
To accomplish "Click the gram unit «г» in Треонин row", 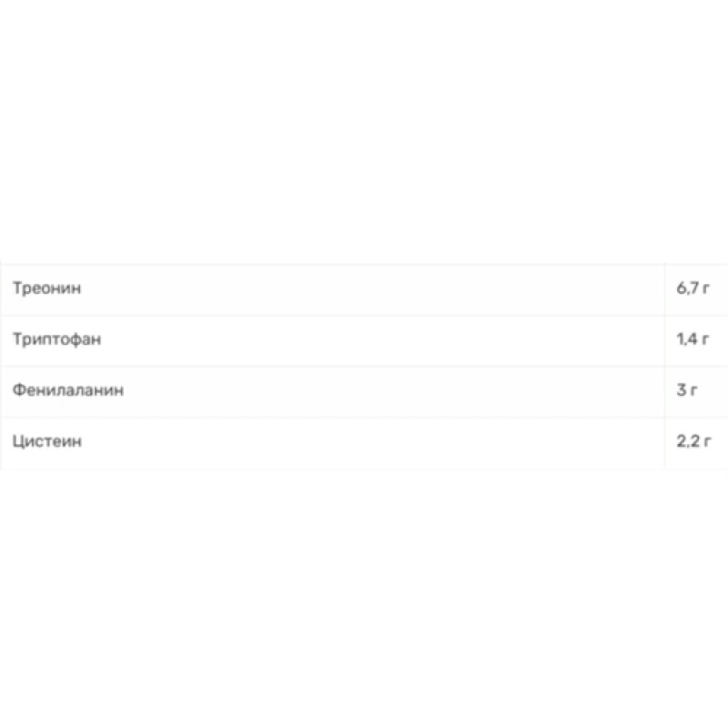I will click(703, 290).
